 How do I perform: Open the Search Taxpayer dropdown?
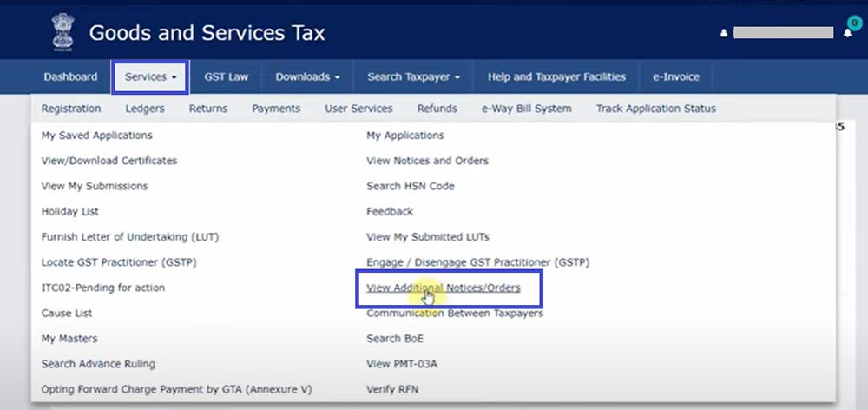tap(413, 76)
